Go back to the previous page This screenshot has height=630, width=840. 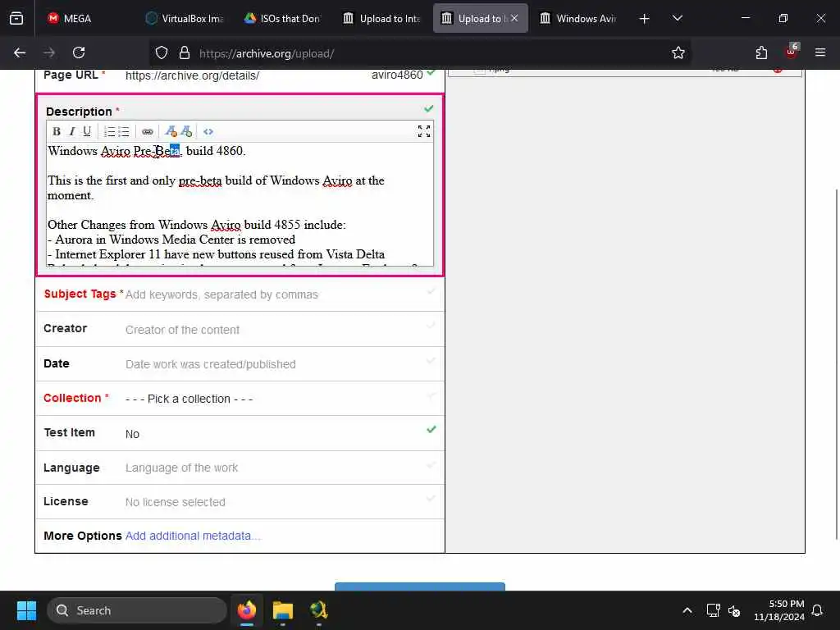click(20, 52)
